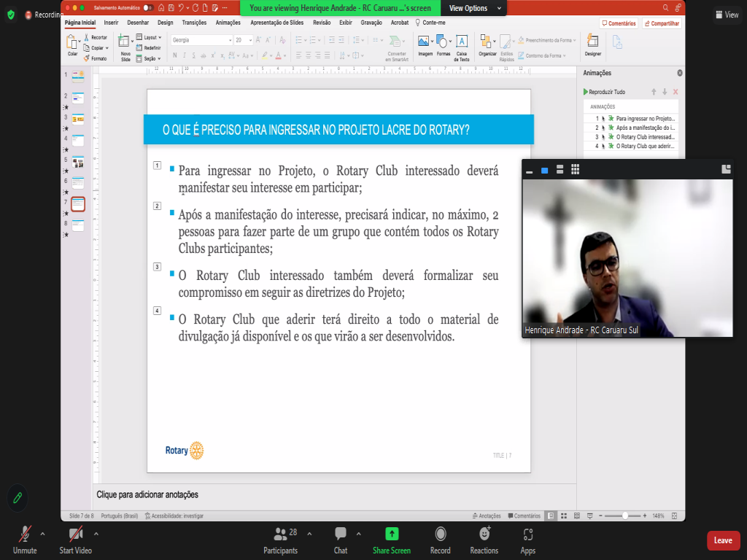The width and height of the screenshot is (747, 560).
Task: Switch to the Animações ribbon tab
Action: (x=228, y=23)
